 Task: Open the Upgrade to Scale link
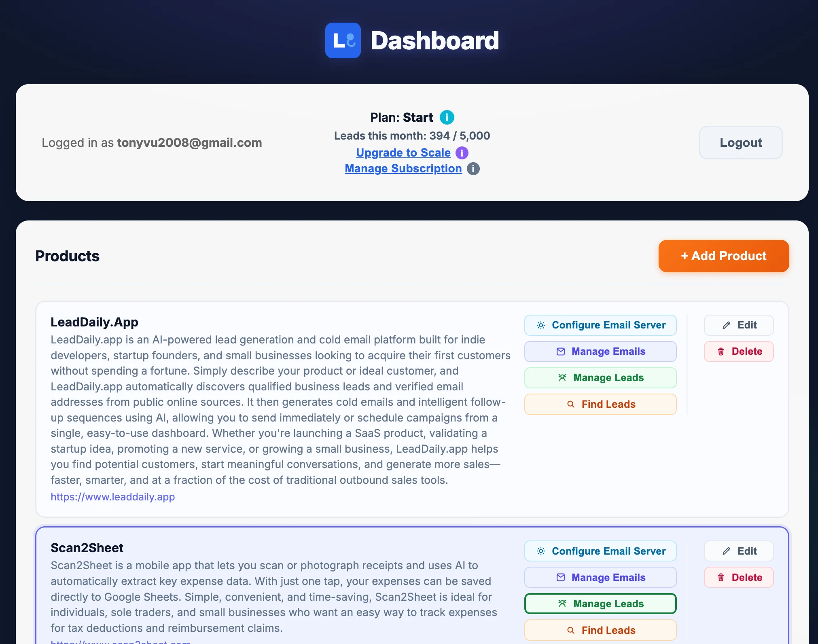[403, 153]
